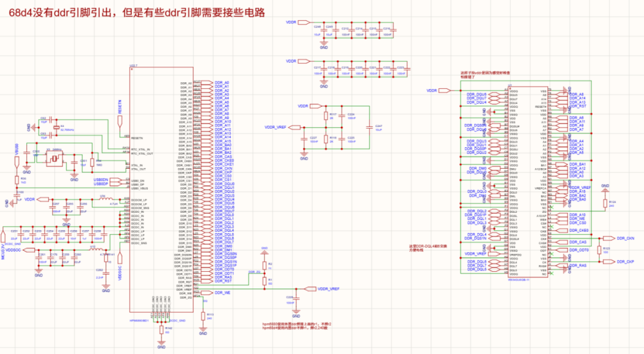Select the USB0DP net label

point(101,183)
